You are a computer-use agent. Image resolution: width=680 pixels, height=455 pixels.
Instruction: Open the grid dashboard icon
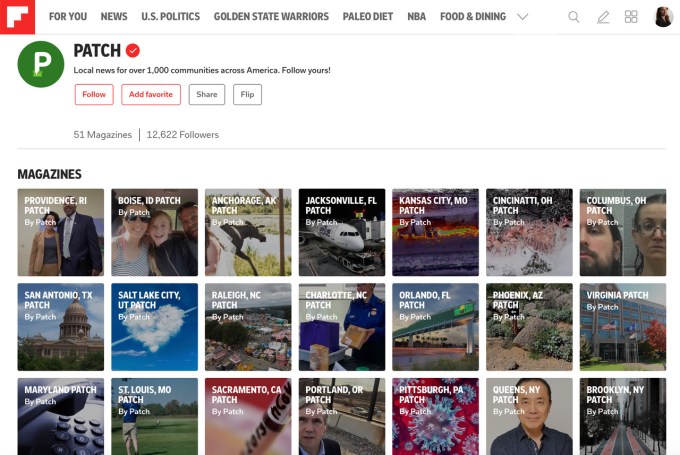coord(631,17)
